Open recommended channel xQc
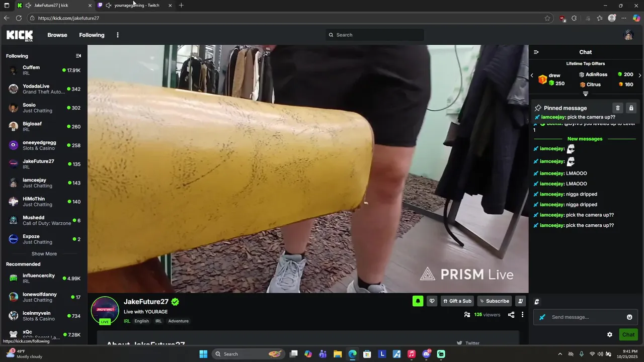 43,334
